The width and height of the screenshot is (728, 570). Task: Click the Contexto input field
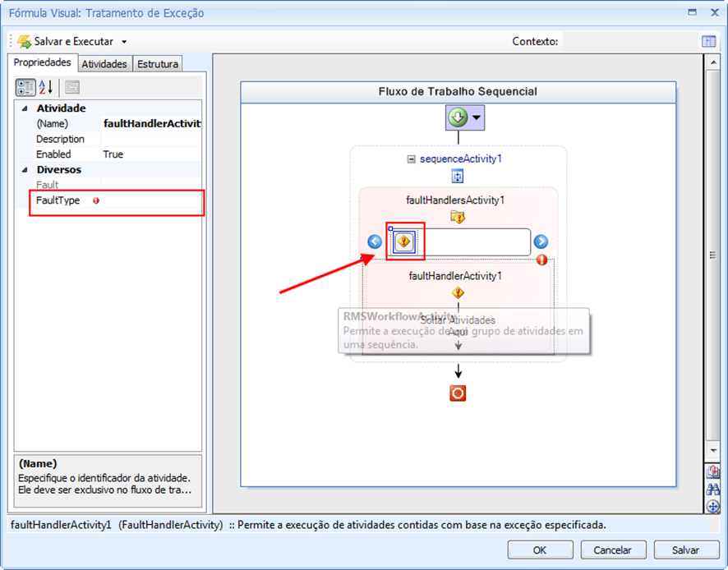629,41
